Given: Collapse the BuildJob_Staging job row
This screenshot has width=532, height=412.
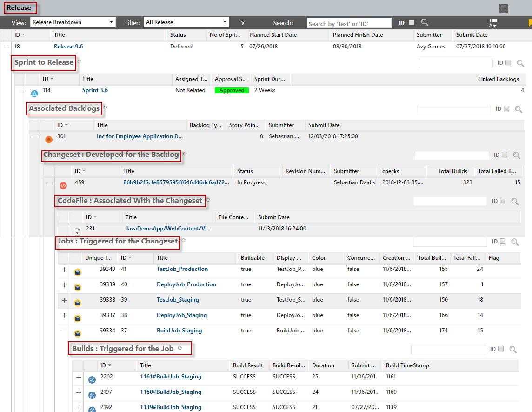Looking at the screenshot, I should 64,331.
